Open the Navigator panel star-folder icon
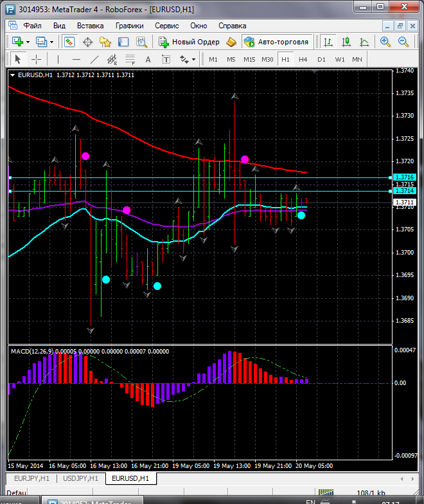Viewport: 424px width, 504px height. pos(105,42)
